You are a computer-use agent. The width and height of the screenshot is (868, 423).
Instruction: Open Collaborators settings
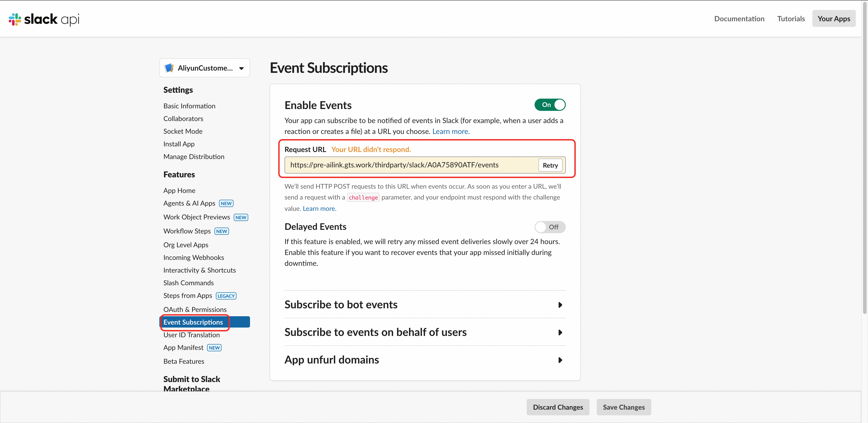(183, 119)
